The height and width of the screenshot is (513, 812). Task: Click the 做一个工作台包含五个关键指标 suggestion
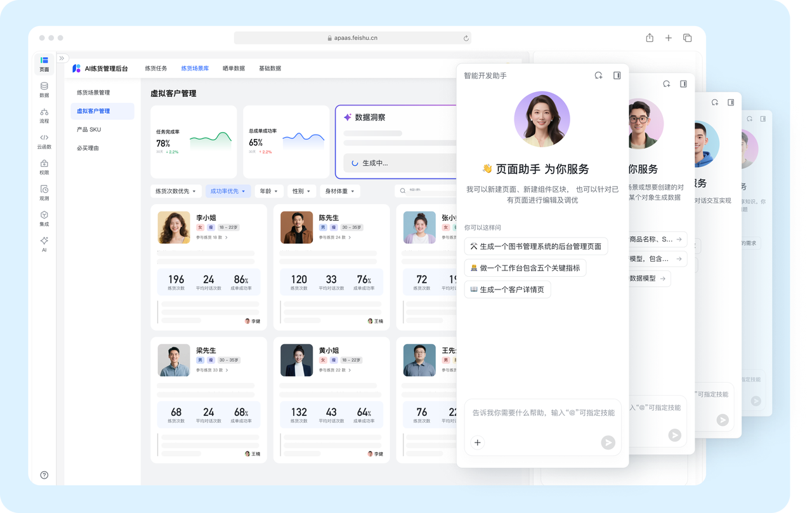pos(525,268)
